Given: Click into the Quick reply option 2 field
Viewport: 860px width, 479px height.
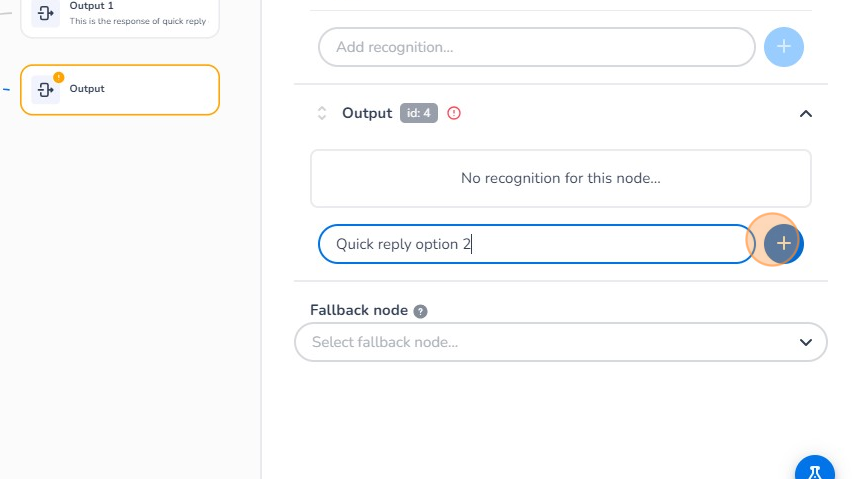Looking at the screenshot, I should 536,244.
